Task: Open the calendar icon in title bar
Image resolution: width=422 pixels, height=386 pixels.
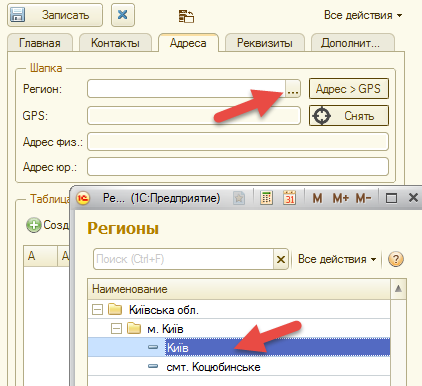Action: point(290,198)
